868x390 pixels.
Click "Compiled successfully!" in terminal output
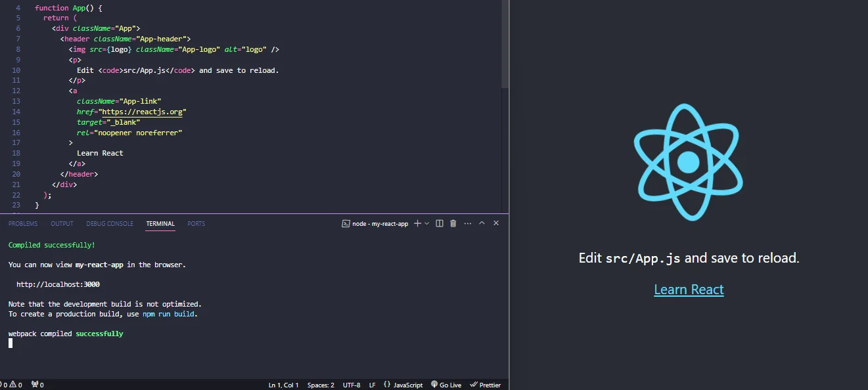[x=52, y=245]
